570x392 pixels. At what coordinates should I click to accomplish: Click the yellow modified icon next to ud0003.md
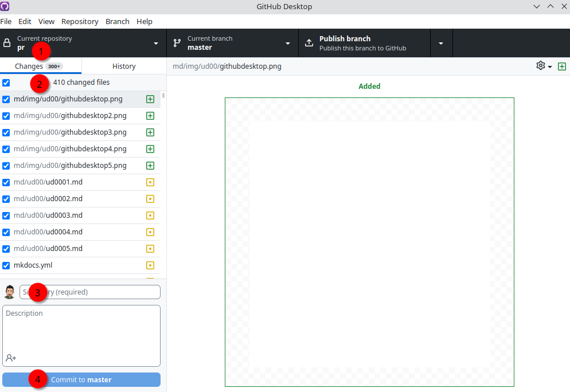coord(150,215)
